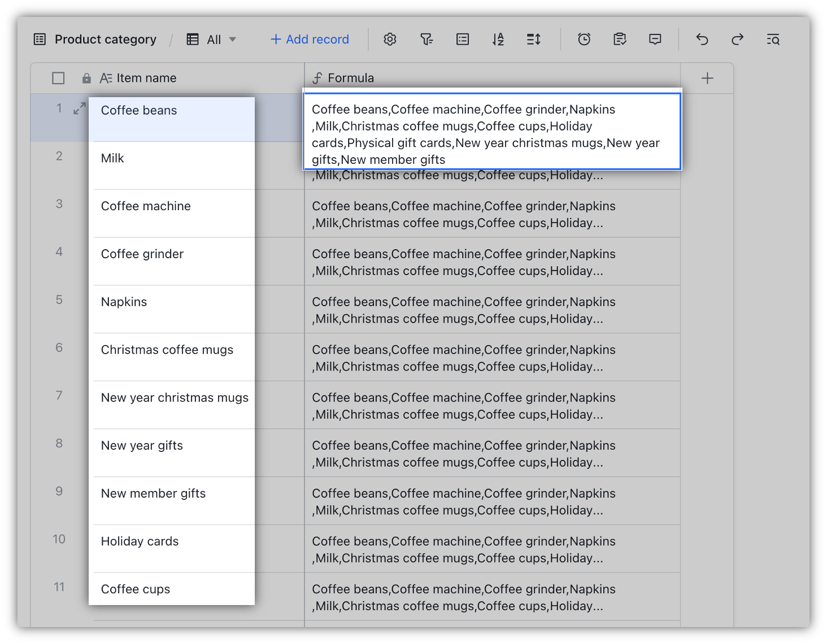Image resolution: width=827 pixels, height=644 pixels.
Task: Select the select-all records checkbox
Action: click(x=58, y=78)
